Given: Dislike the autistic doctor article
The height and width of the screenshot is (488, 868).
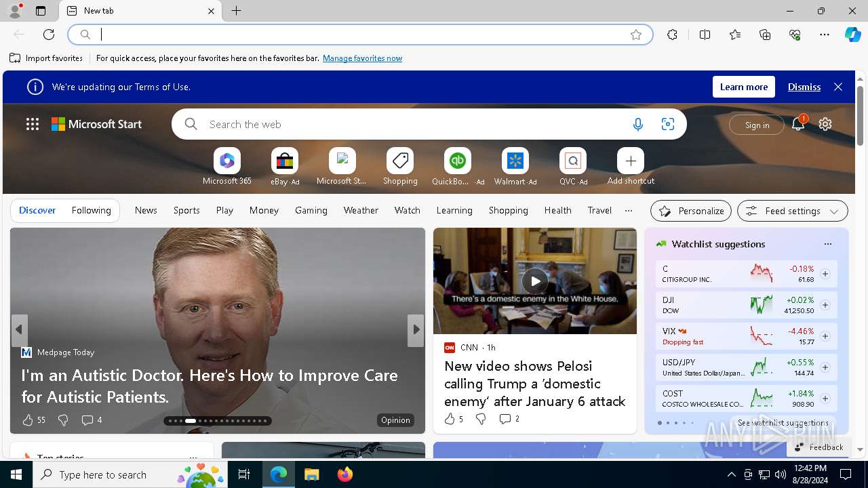Looking at the screenshot, I should (x=63, y=420).
